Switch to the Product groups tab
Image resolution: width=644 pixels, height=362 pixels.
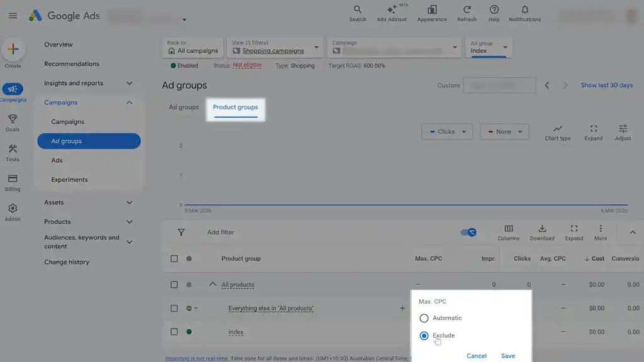click(235, 108)
